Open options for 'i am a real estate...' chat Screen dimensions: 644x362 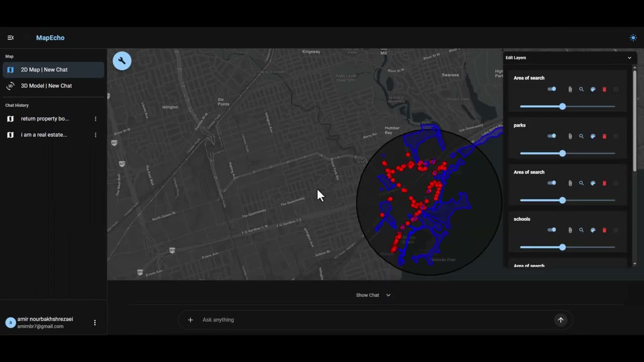click(96, 135)
